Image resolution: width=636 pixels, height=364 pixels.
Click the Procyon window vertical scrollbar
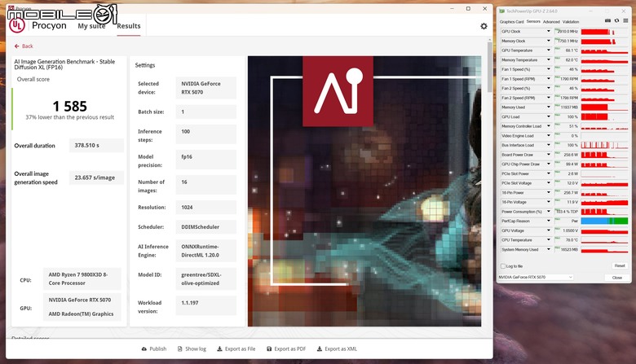(489, 67)
